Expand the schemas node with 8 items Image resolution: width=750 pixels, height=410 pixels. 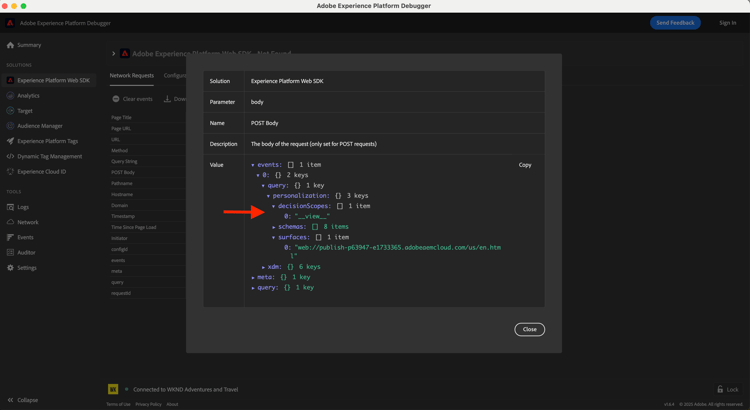274,227
